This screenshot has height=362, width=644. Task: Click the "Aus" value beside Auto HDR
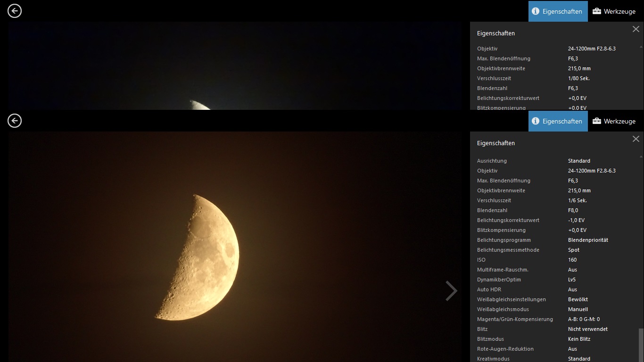[572, 289]
